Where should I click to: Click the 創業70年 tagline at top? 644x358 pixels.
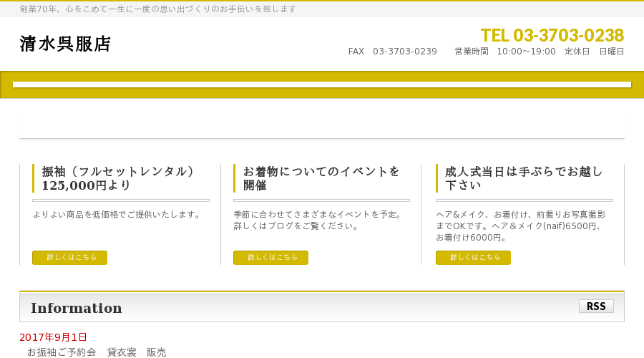(x=158, y=9)
